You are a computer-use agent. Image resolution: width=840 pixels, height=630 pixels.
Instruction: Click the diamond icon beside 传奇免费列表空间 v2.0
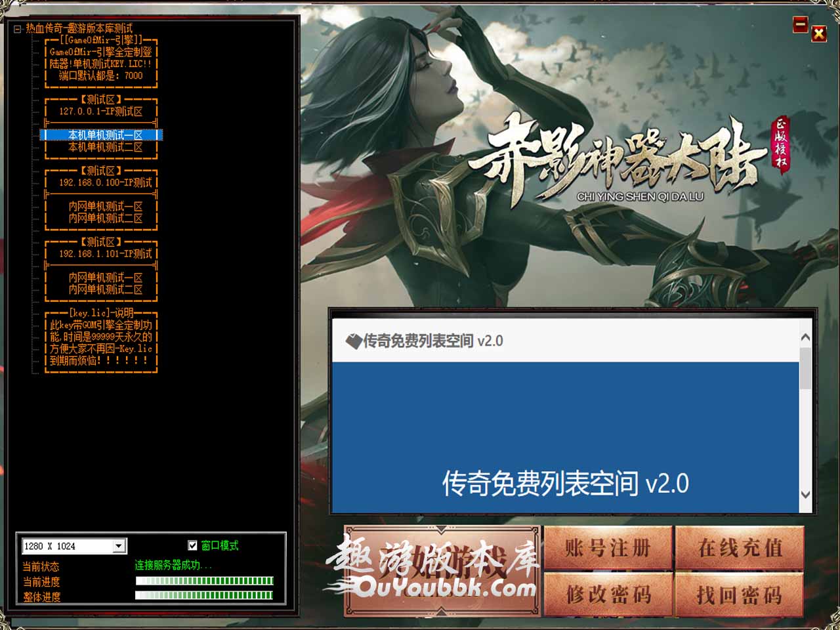coord(354,341)
